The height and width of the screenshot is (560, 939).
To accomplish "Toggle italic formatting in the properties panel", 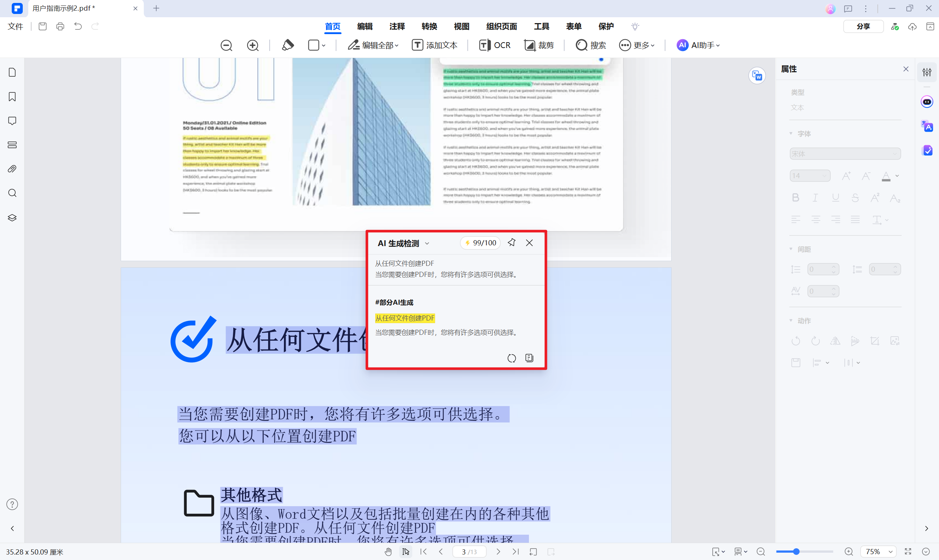I will 815,197.
